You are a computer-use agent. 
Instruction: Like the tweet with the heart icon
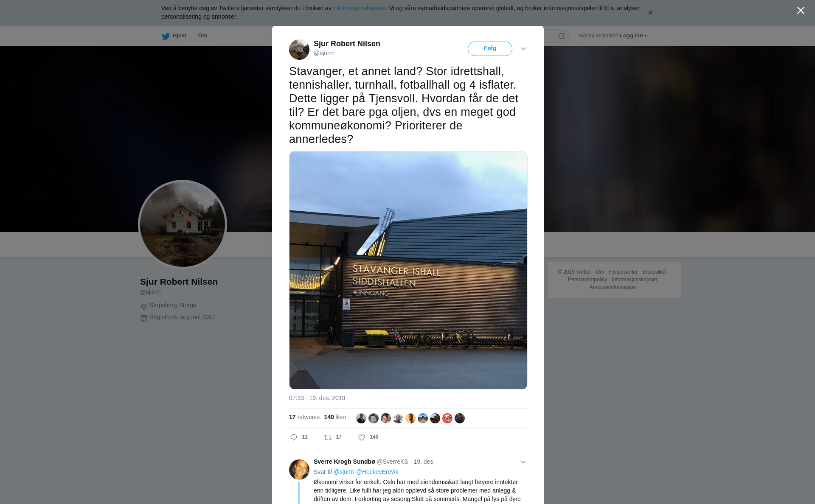pyautogui.click(x=362, y=437)
